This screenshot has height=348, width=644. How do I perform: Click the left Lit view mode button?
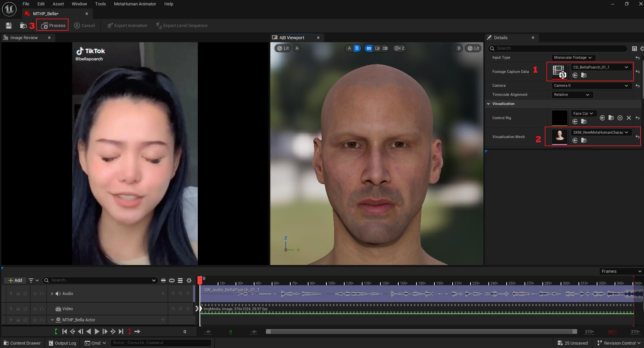tap(283, 48)
